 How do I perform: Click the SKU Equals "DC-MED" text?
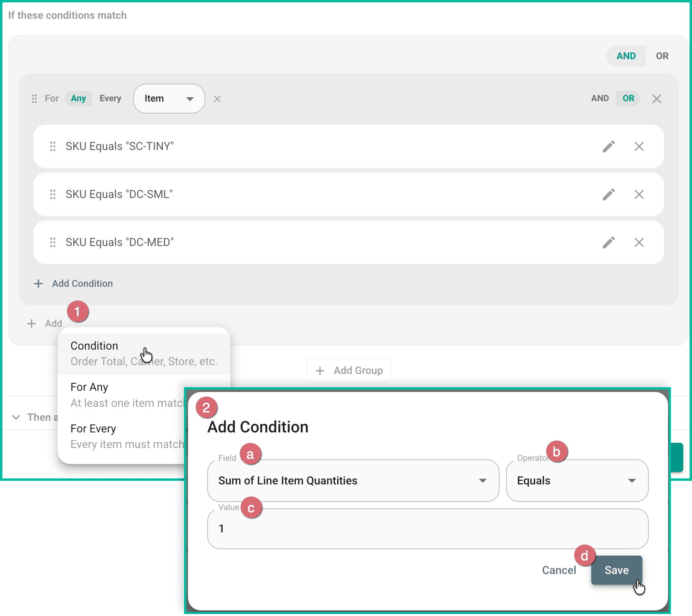coord(120,242)
